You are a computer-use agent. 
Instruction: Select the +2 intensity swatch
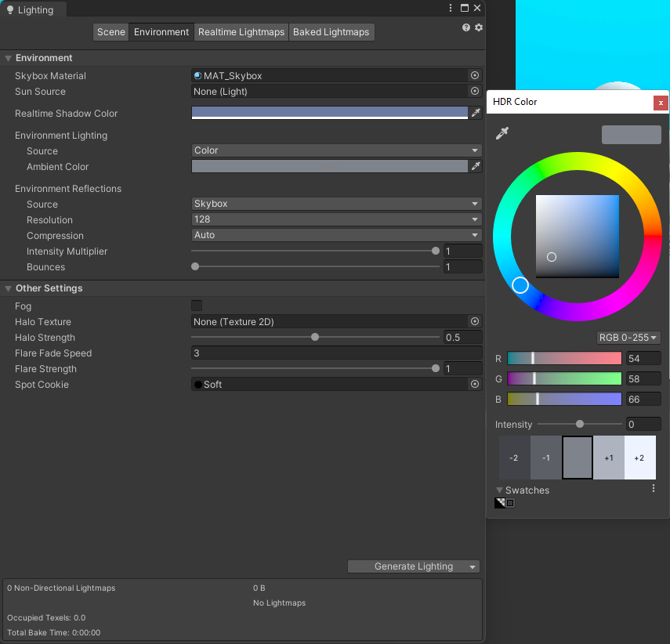[639, 458]
